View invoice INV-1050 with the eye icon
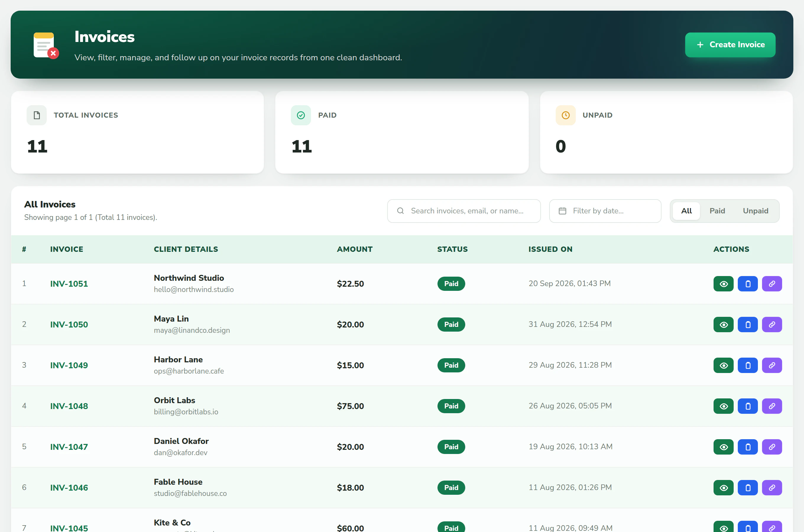Viewport: 804px width, 532px height. click(723, 324)
